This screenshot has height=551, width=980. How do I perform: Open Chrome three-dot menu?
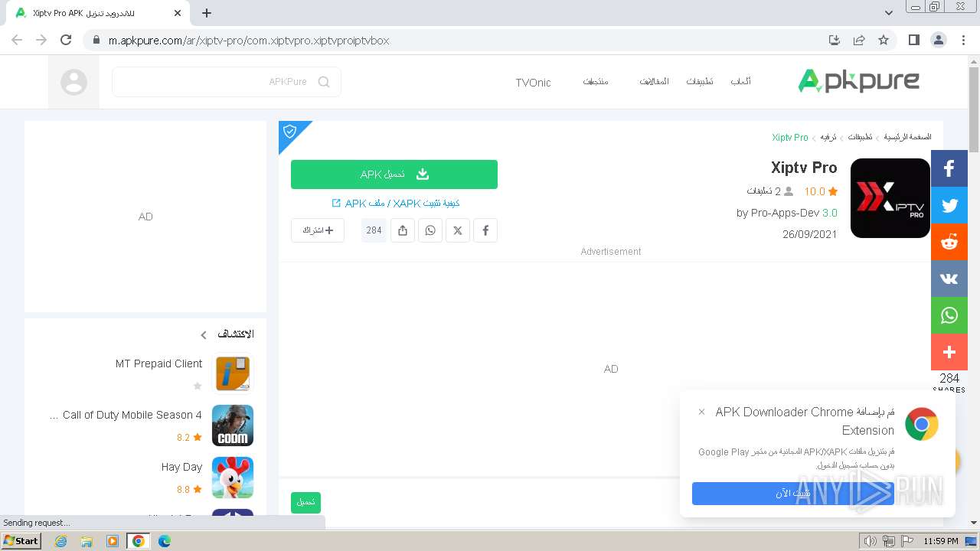click(x=962, y=40)
